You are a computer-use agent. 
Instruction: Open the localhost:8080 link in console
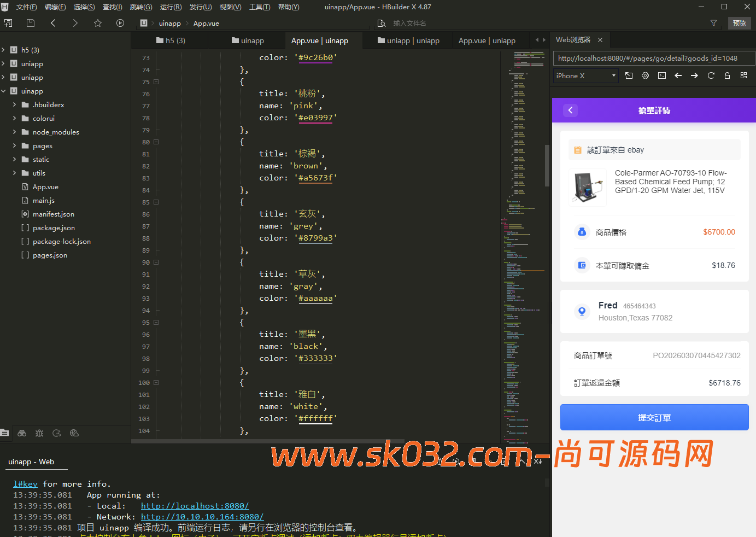click(x=195, y=506)
